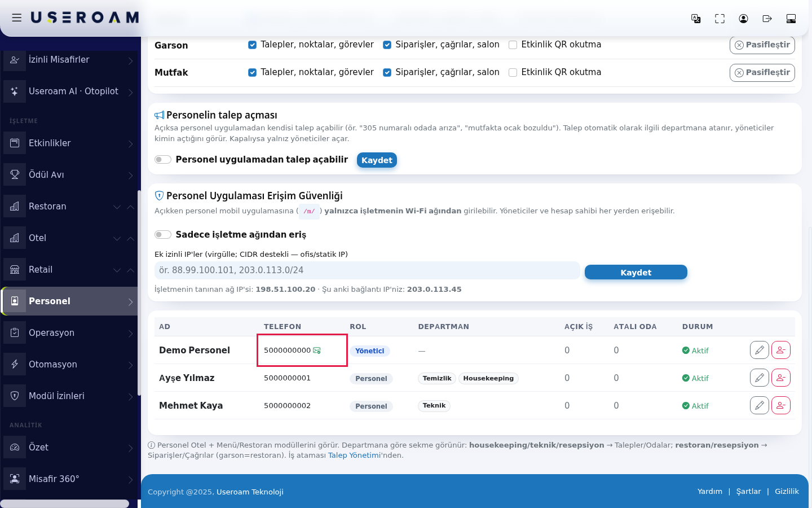Click the Etkinlikler calendar icon

(x=15, y=143)
